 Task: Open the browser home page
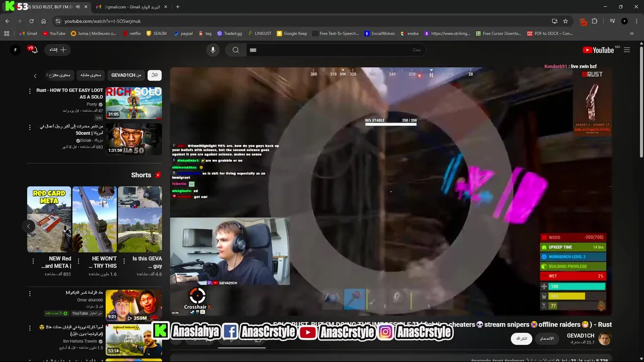tap(44, 21)
